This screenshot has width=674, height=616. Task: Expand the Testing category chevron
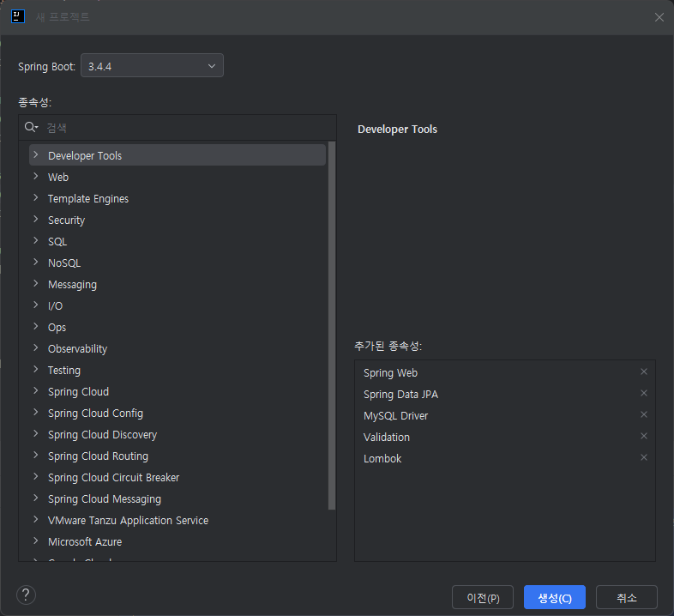tap(36, 370)
